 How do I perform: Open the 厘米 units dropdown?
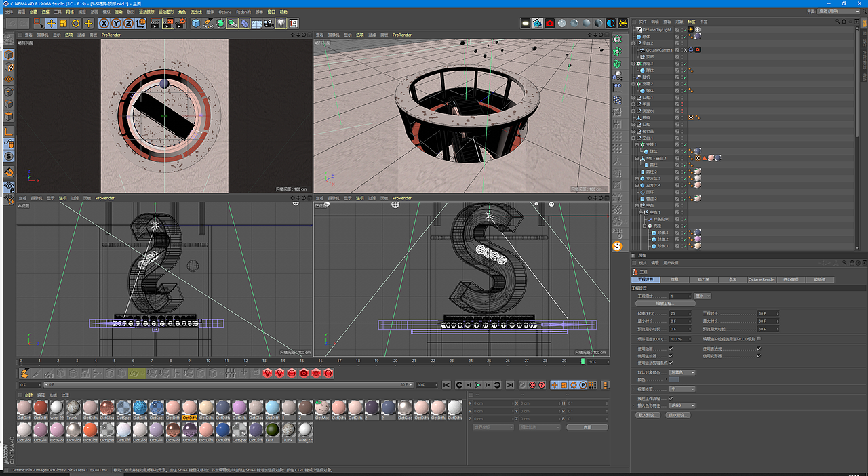703,296
